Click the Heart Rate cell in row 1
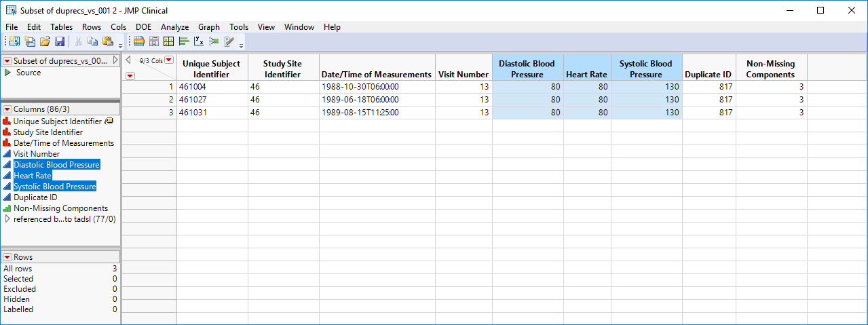The width and height of the screenshot is (868, 325). click(x=587, y=87)
